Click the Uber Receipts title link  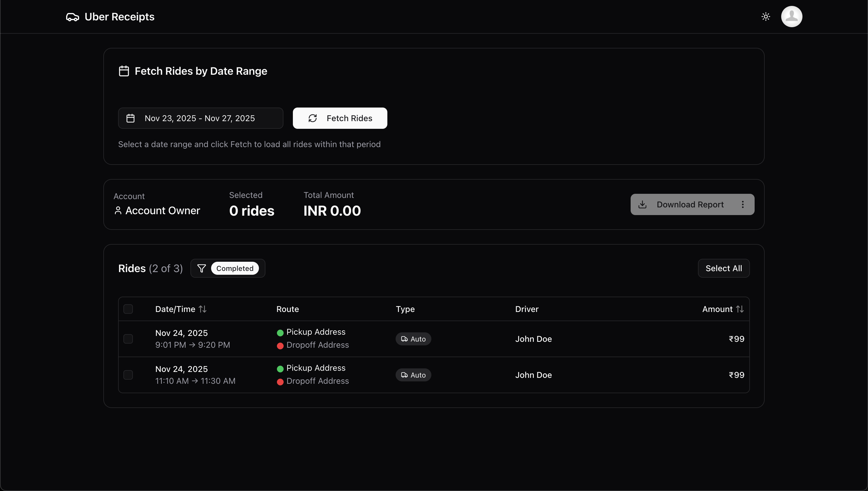click(x=119, y=17)
